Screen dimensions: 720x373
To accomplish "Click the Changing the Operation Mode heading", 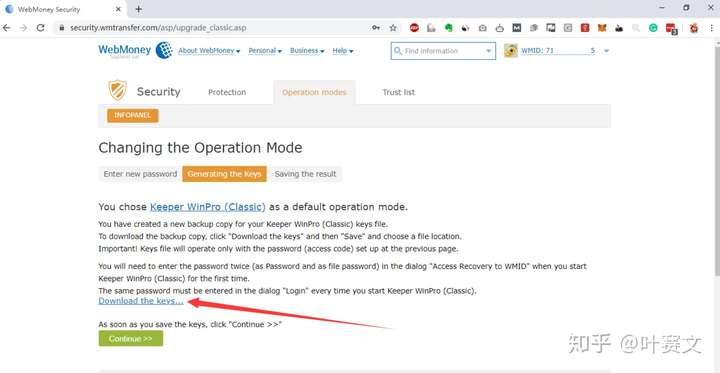I will 200,148.
